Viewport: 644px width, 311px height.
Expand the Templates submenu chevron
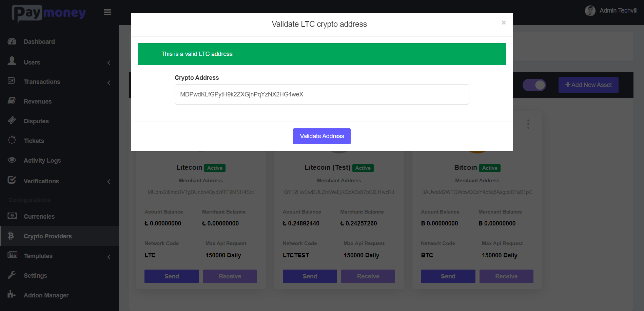click(109, 257)
